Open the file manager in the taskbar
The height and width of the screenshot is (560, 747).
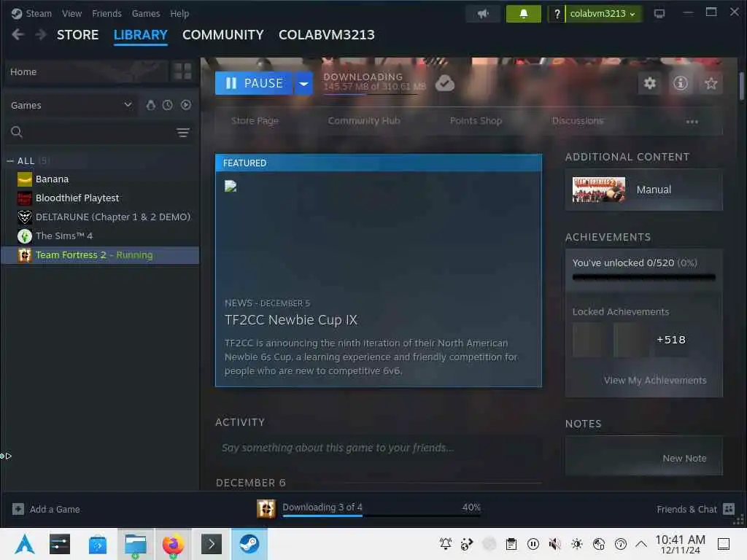click(135, 544)
